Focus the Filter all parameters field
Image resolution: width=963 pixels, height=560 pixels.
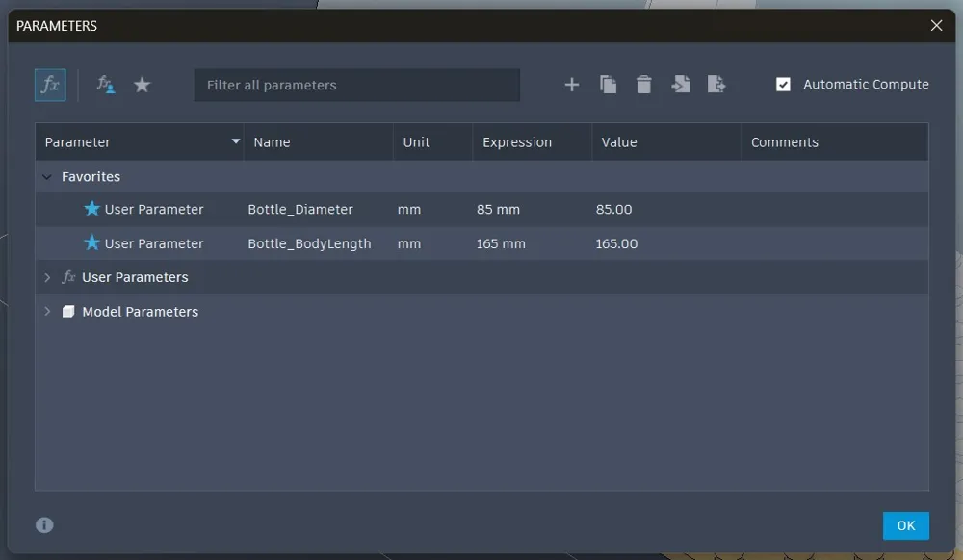357,85
